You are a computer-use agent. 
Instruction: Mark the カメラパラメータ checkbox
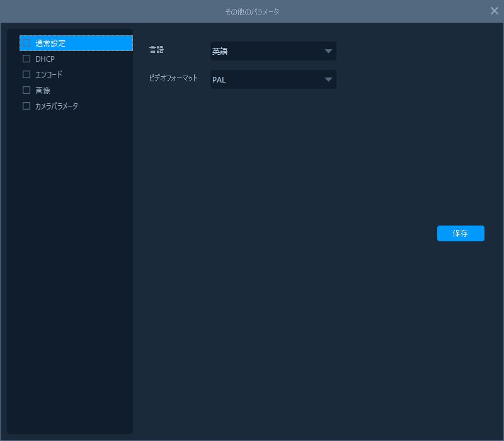[26, 106]
